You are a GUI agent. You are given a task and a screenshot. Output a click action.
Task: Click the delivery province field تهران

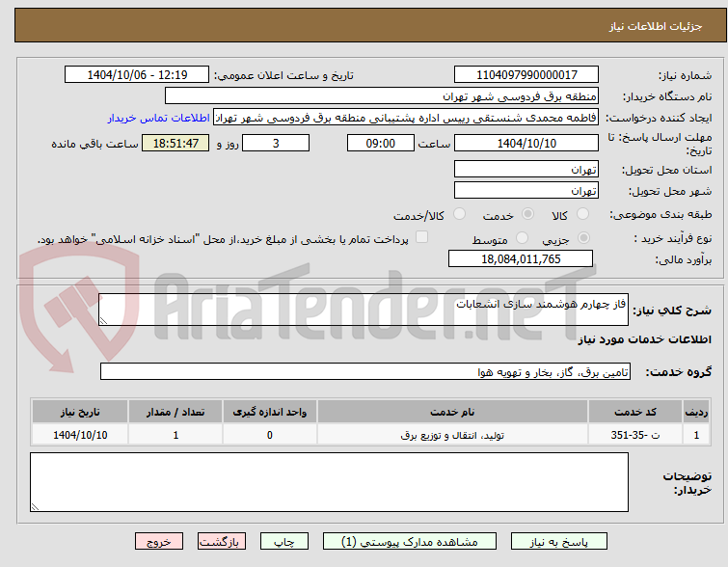pos(526,169)
